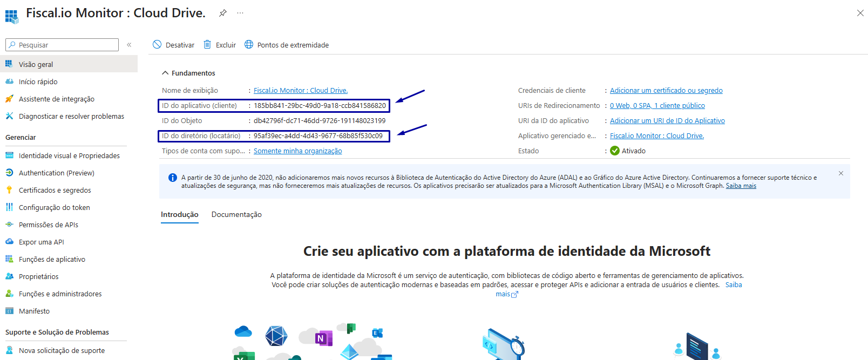Open the display name link Fiscal.io Monitor

301,91
